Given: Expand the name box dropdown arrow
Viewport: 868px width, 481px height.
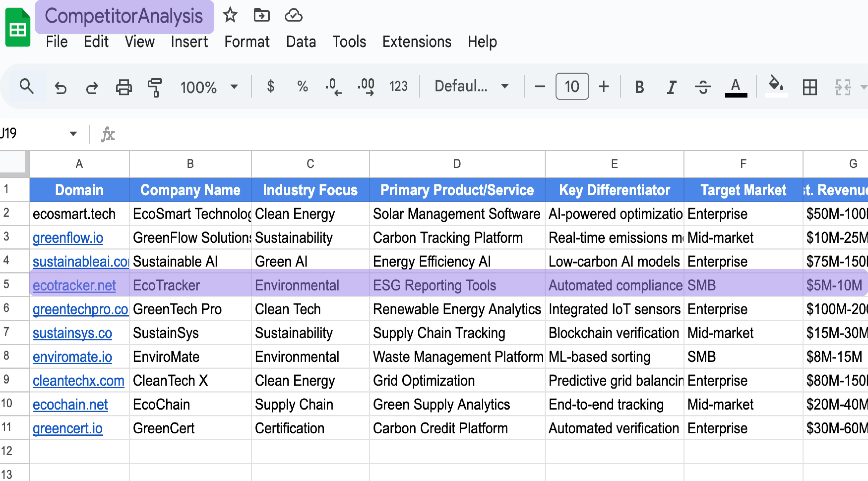Looking at the screenshot, I should tap(73, 134).
